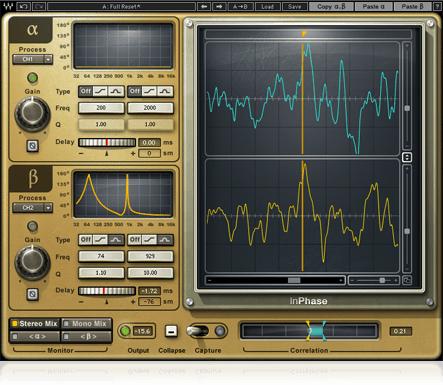Set alpha filter two type to Off

click(x=135, y=91)
